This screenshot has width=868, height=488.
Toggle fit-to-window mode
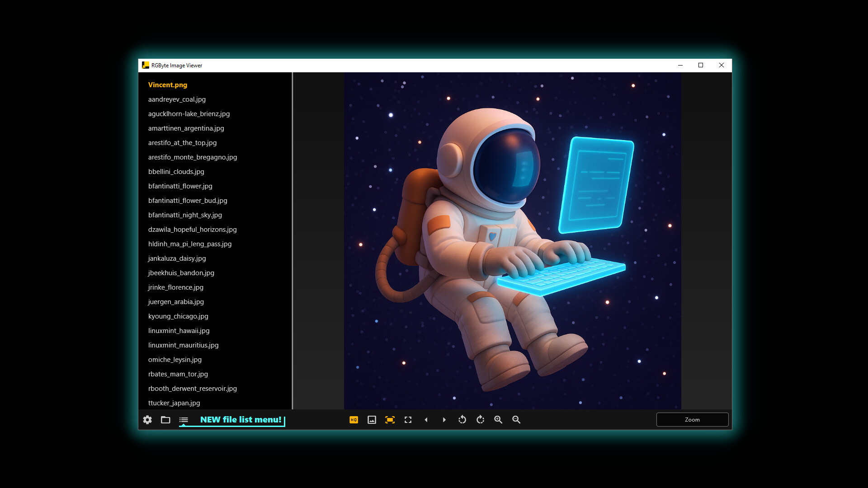point(390,420)
